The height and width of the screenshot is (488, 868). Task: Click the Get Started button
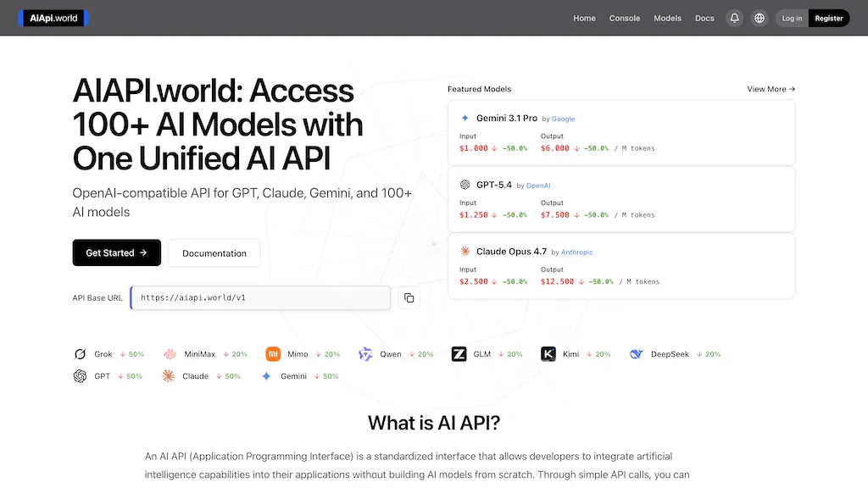pyautogui.click(x=117, y=252)
